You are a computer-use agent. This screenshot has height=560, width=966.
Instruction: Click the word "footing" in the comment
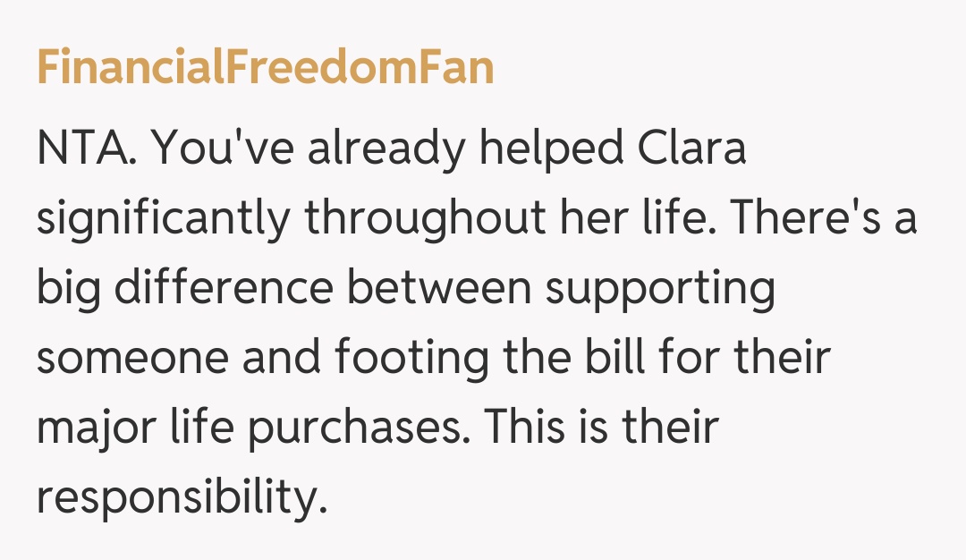point(412,358)
